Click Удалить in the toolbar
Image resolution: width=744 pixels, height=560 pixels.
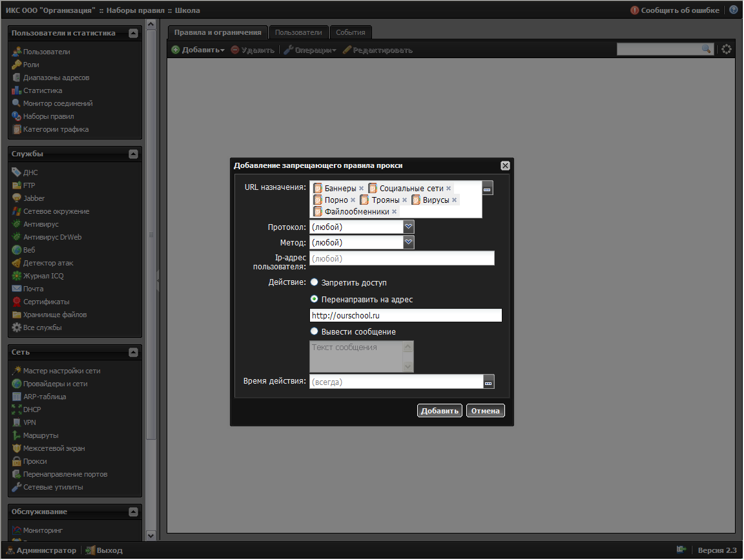pos(253,50)
